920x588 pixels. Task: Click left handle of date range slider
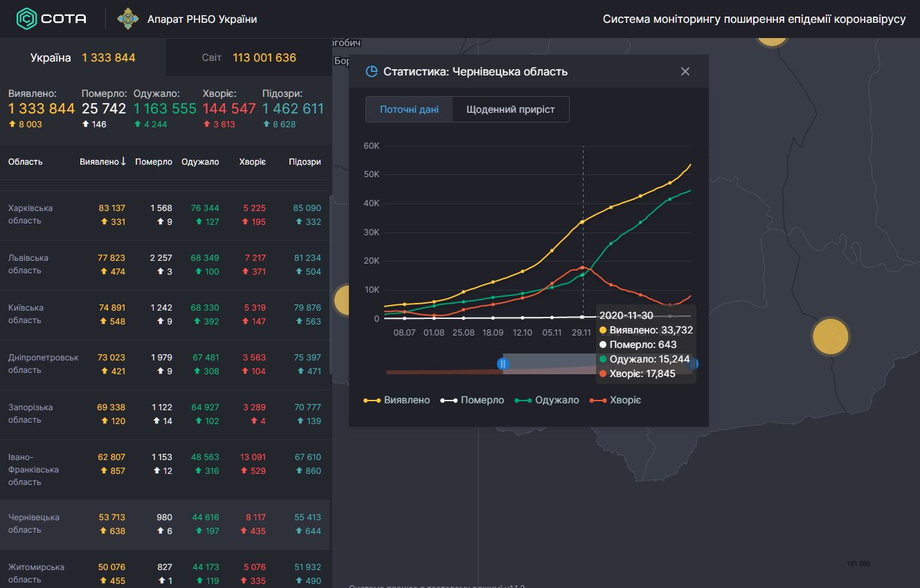tap(503, 363)
